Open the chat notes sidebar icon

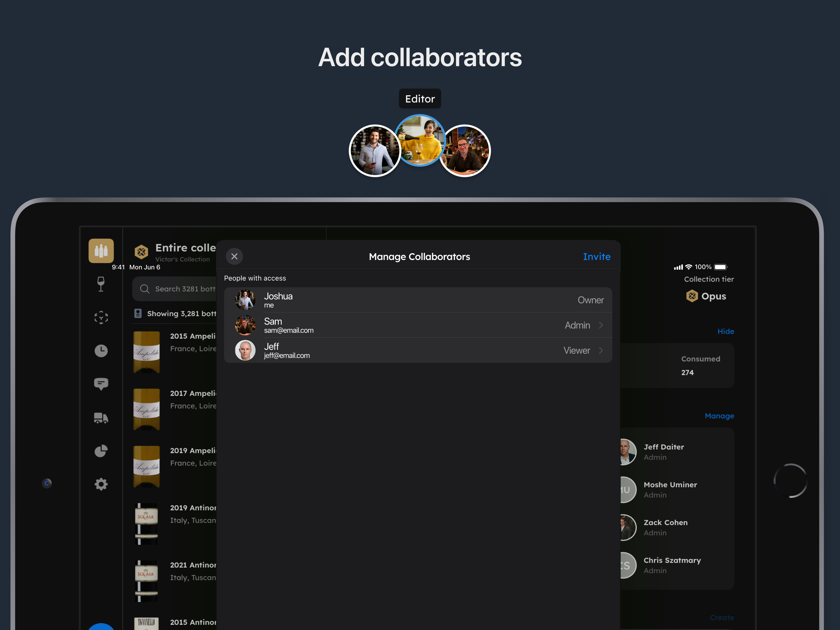[x=101, y=384]
